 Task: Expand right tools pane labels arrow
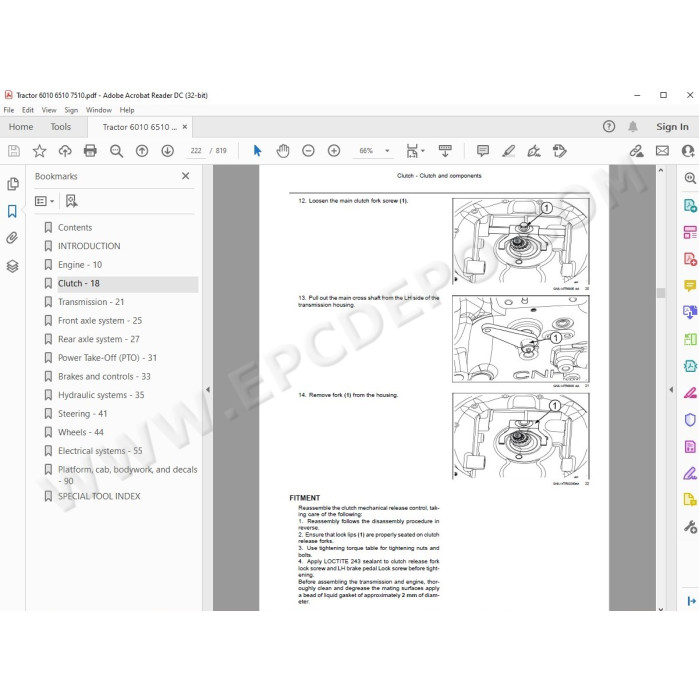692,601
